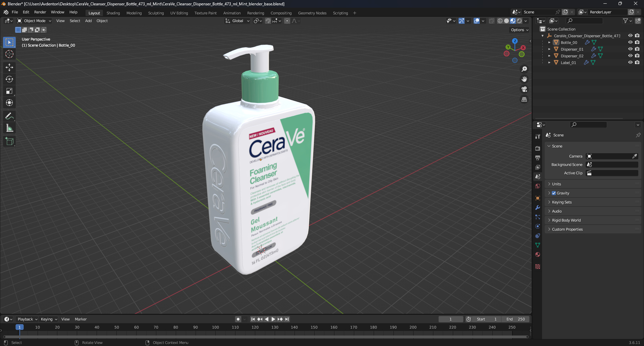Toggle auto keying record button
The height and width of the screenshot is (346, 644).
[238, 319]
